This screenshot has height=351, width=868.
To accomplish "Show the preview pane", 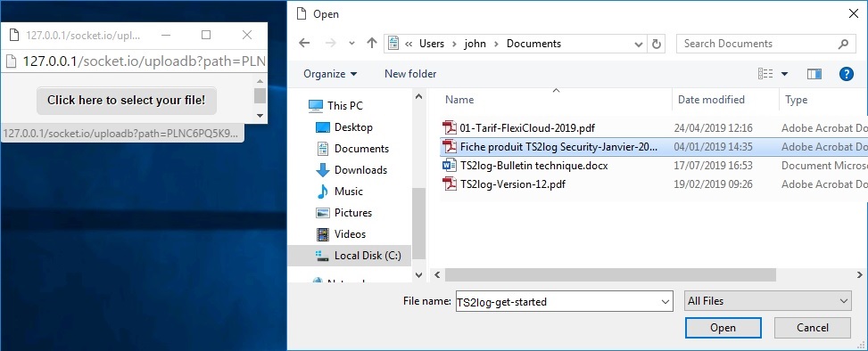I will (814, 74).
